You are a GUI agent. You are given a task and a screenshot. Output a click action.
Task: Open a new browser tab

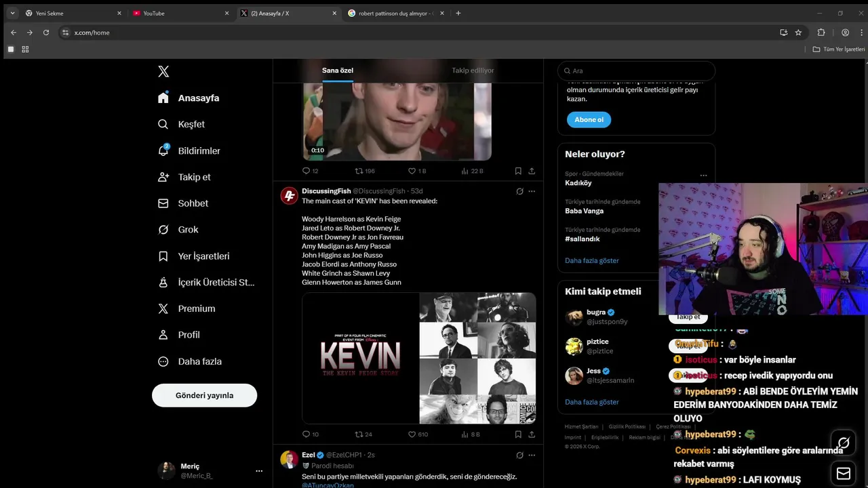coord(458,13)
